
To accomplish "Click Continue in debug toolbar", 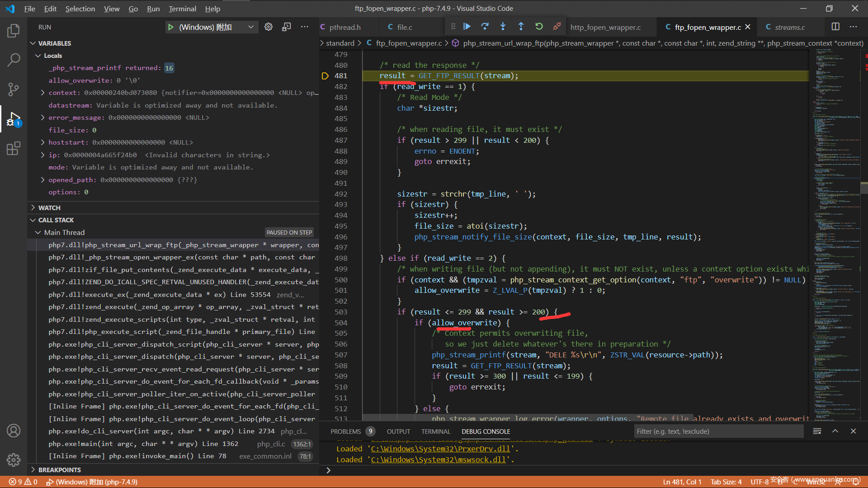I will 467,27.
